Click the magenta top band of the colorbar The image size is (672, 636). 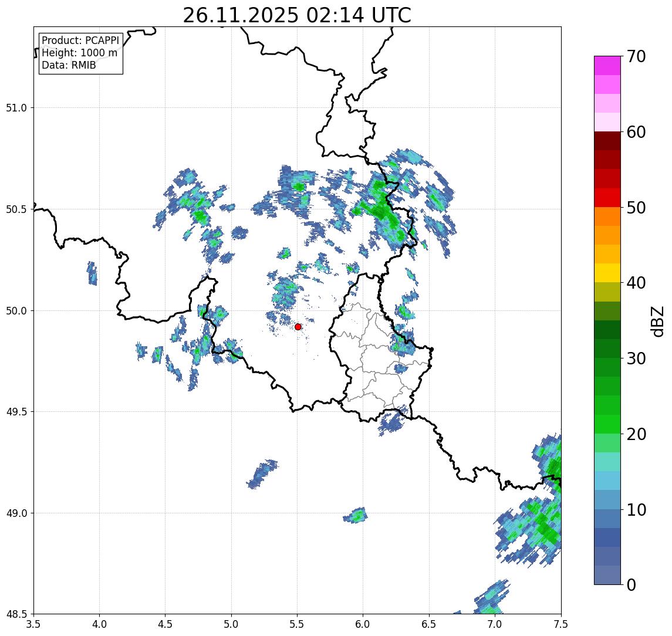click(607, 66)
